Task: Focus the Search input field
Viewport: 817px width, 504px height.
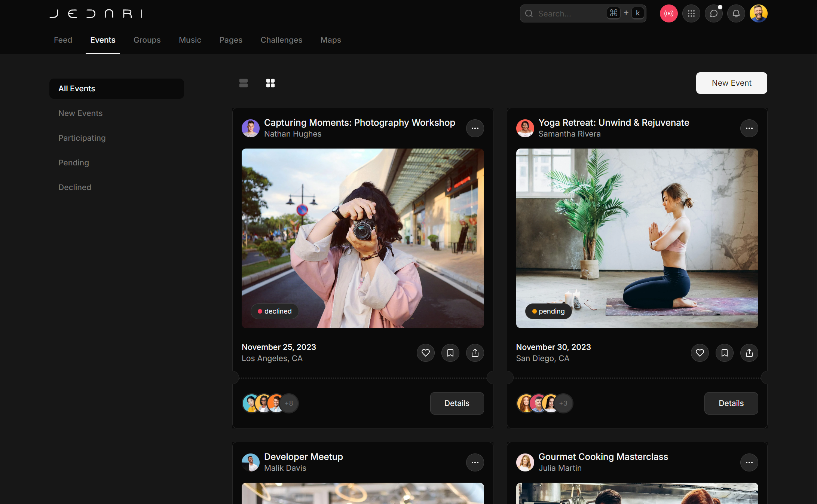Action: [x=583, y=13]
